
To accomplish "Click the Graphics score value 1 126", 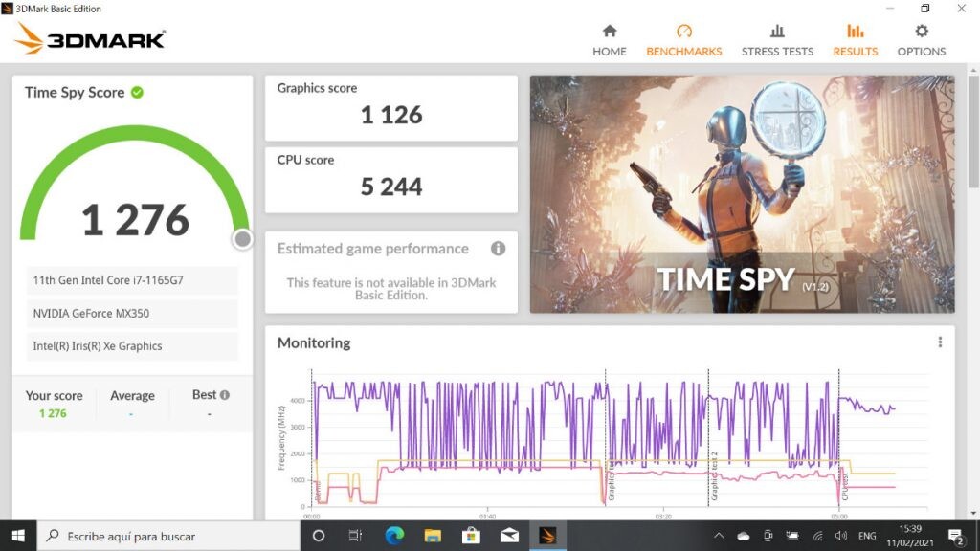I will click(x=391, y=115).
